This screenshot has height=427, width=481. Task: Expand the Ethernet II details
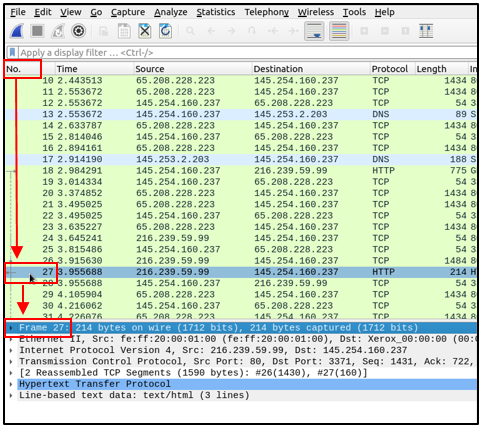coord(11,339)
